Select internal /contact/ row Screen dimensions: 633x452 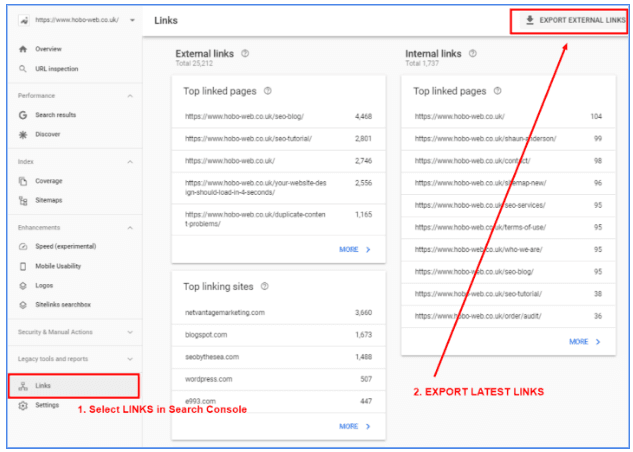pyautogui.click(x=508, y=161)
